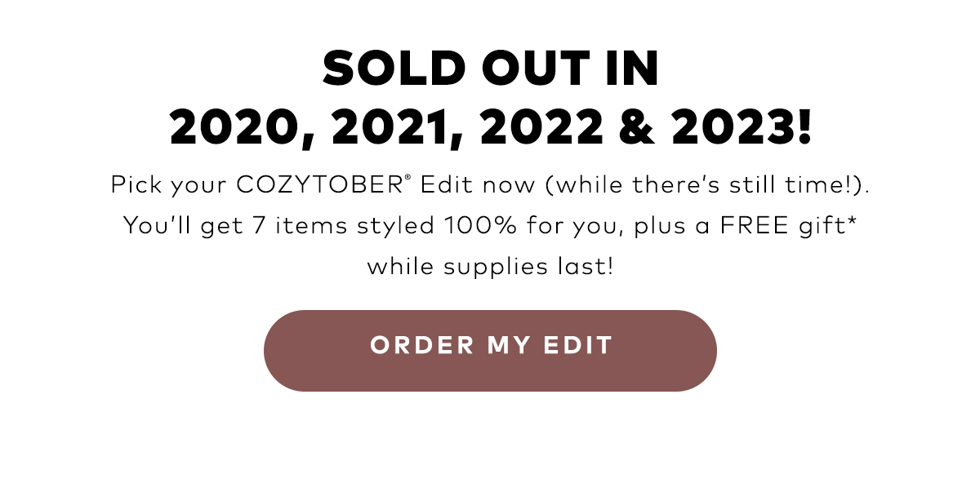Click the ORDER MY EDIT button
Screen dimensions: 980x492
tap(490, 351)
